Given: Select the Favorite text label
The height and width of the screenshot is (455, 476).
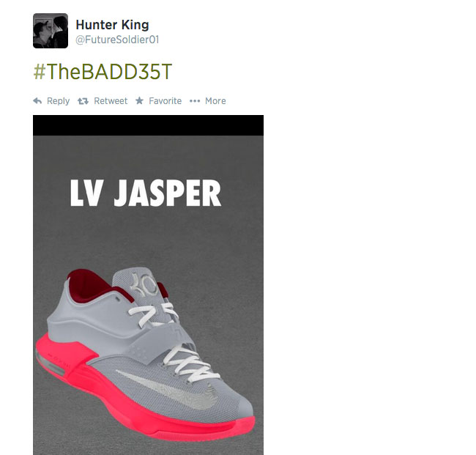Looking at the screenshot, I should 166,101.
